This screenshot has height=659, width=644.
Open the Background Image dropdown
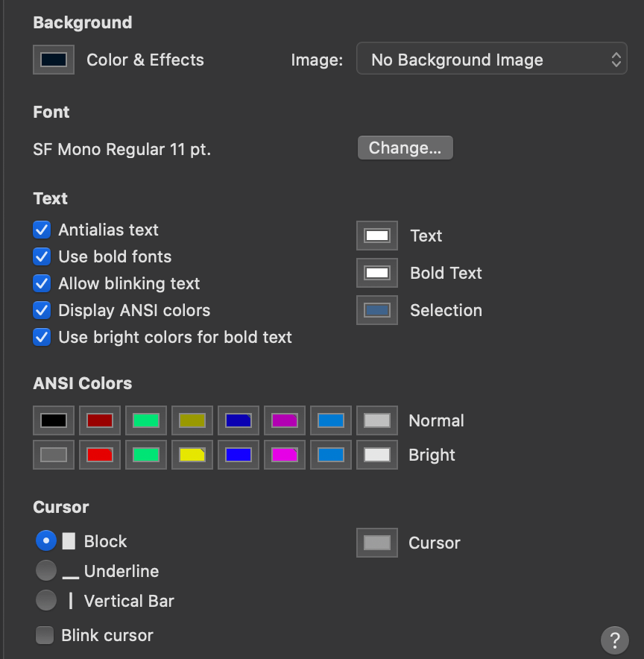point(492,60)
